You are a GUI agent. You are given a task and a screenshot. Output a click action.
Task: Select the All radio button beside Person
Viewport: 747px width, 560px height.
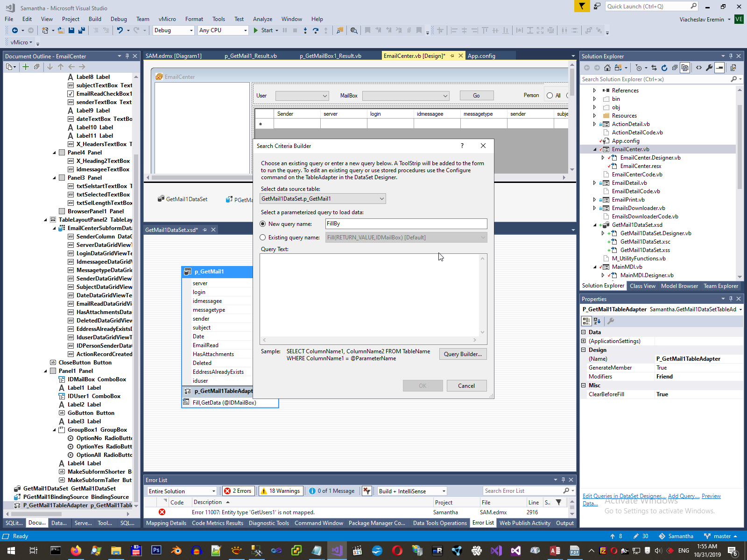(x=550, y=96)
